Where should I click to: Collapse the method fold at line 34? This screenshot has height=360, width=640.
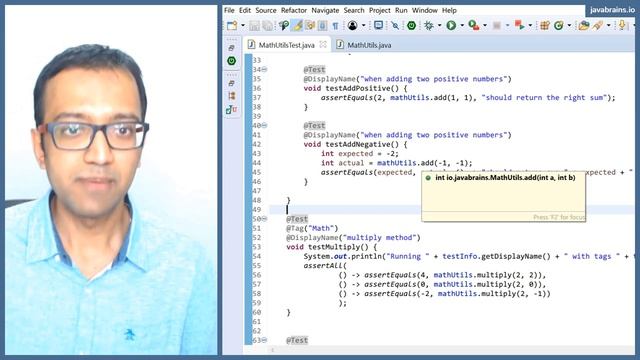coord(264,69)
